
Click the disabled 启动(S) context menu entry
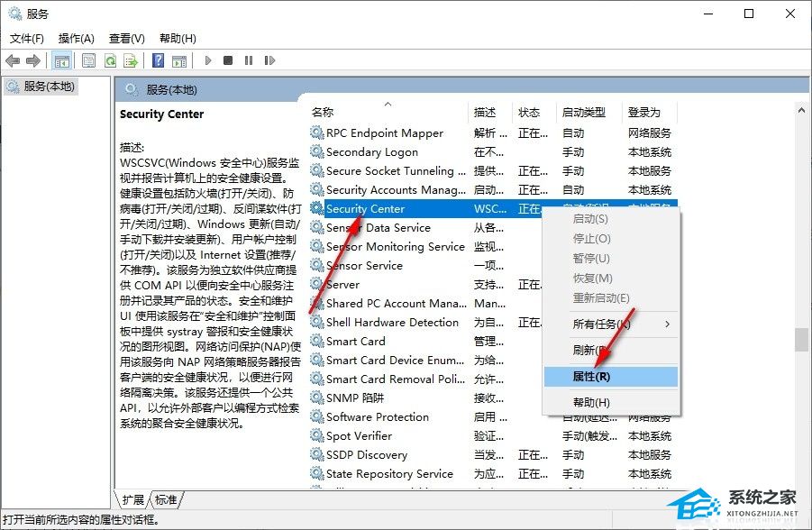611,219
